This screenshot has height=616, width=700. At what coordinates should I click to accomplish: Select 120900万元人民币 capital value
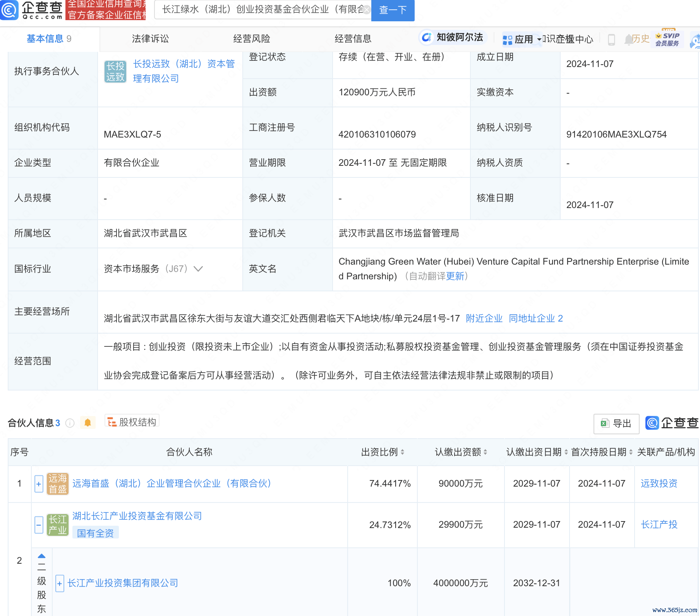[377, 92]
